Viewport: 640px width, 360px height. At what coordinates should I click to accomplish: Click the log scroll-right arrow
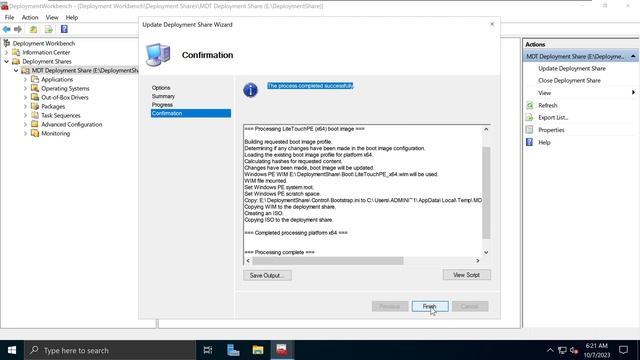click(x=478, y=260)
